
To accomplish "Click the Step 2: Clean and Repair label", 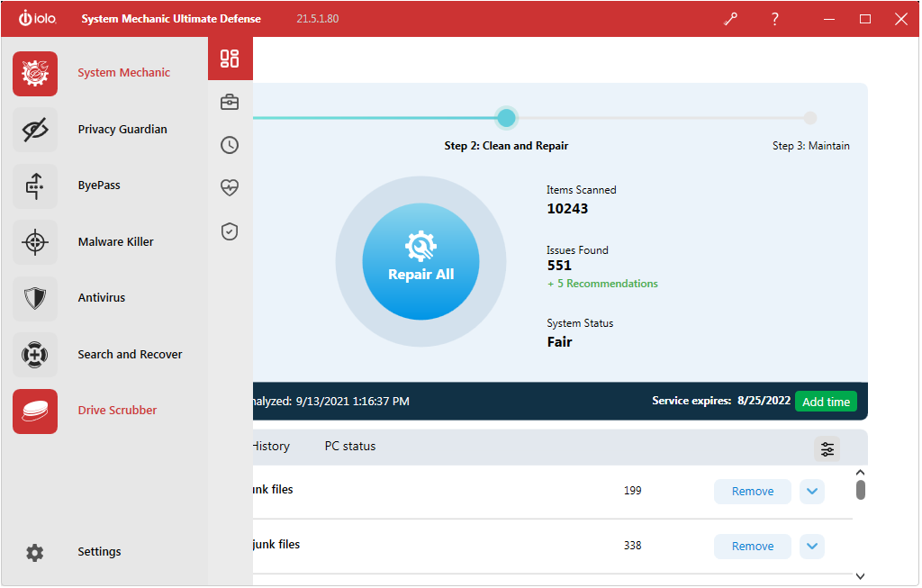I will [x=506, y=146].
